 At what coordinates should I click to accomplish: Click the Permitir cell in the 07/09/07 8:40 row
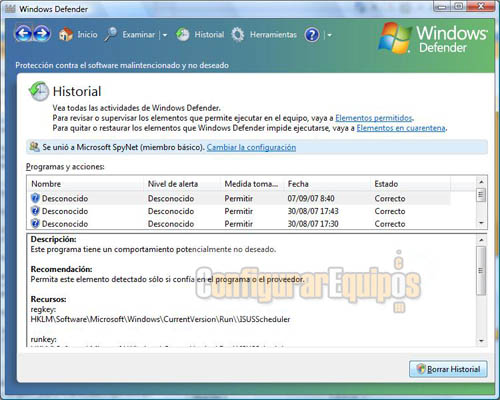coord(239,198)
